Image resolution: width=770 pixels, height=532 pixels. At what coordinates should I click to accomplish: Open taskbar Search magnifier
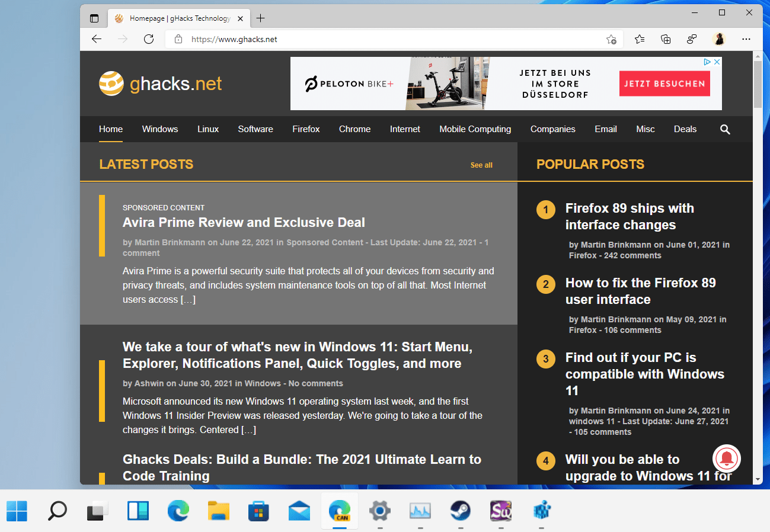pyautogui.click(x=57, y=511)
